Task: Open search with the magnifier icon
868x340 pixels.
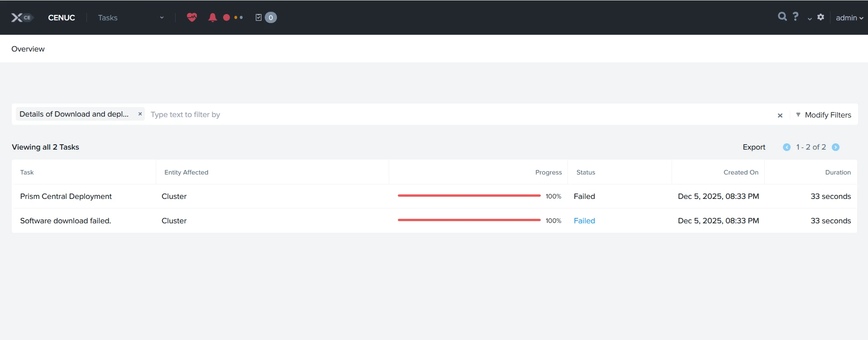Action: pos(782,17)
